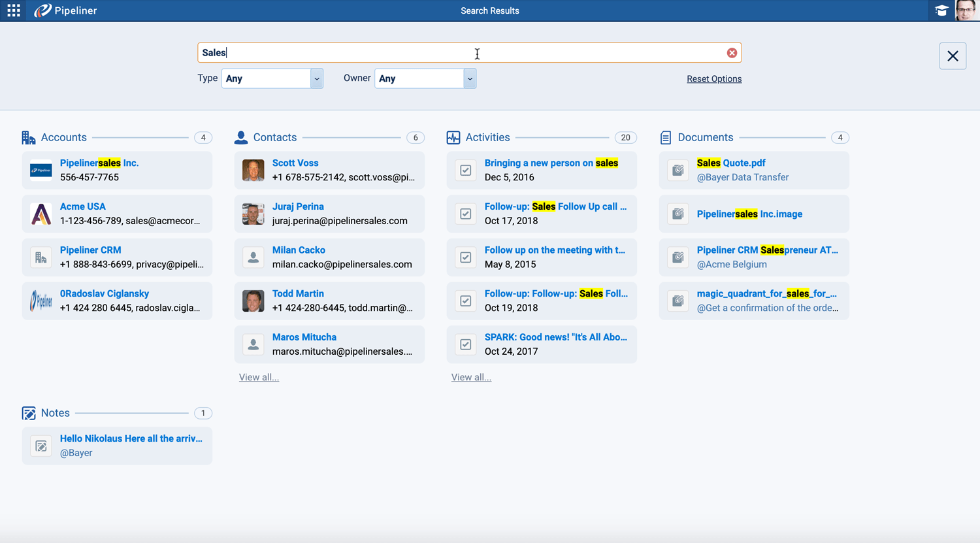Toggle checkbox for SPARK Good news activity
Screen dimensions: 980x543
[x=466, y=344]
